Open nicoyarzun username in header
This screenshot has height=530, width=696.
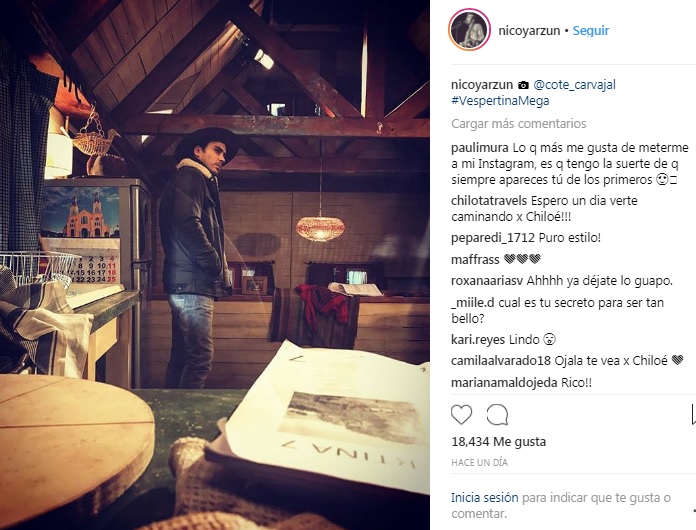point(529,31)
